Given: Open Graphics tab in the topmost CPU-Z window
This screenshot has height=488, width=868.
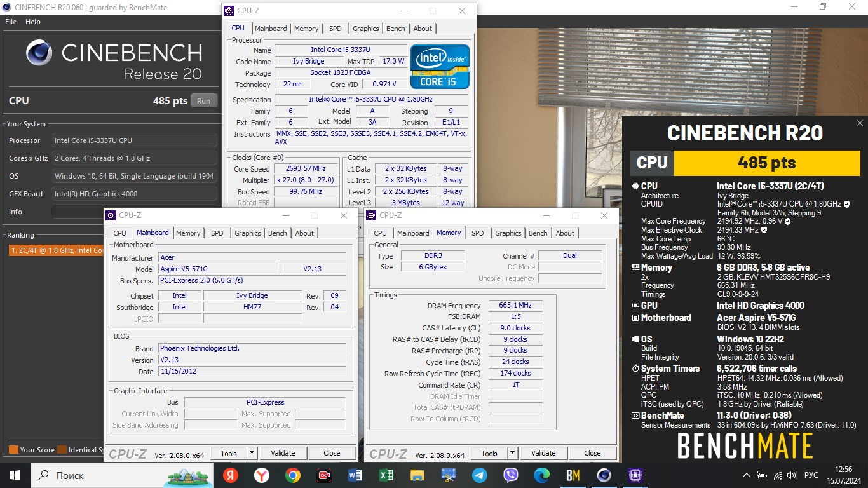Looking at the screenshot, I should [366, 29].
